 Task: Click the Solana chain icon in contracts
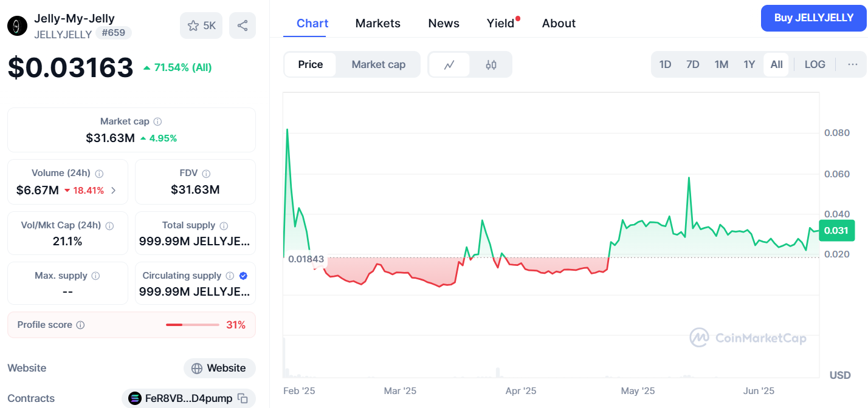(x=135, y=398)
